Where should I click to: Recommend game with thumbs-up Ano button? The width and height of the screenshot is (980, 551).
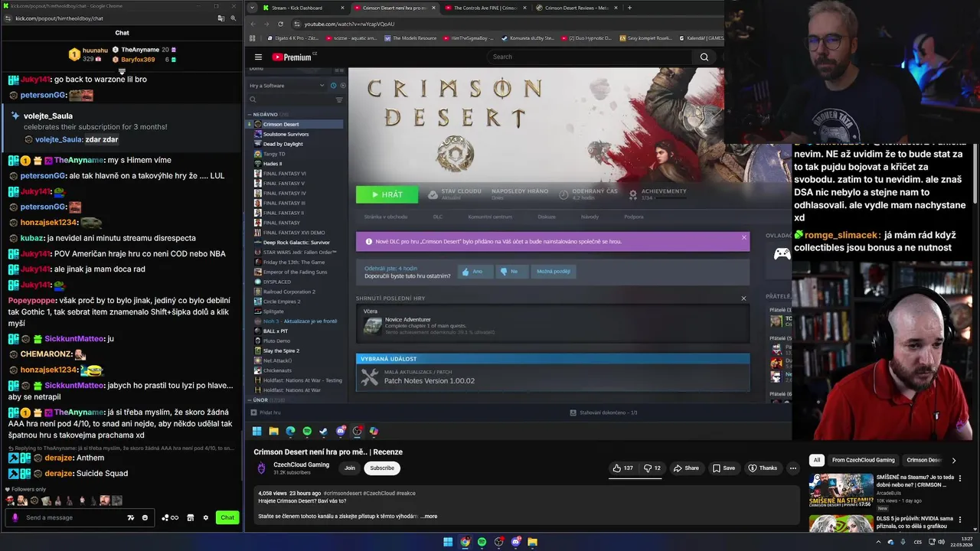(475, 271)
